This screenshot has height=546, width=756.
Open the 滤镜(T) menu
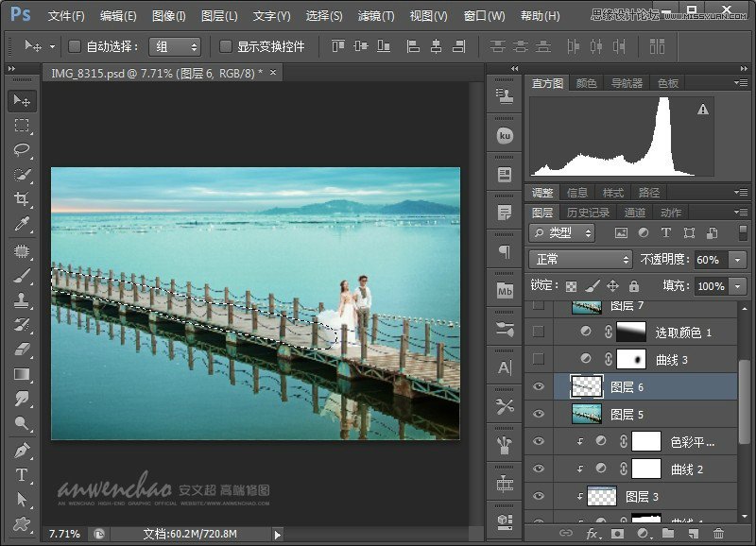point(376,16)
